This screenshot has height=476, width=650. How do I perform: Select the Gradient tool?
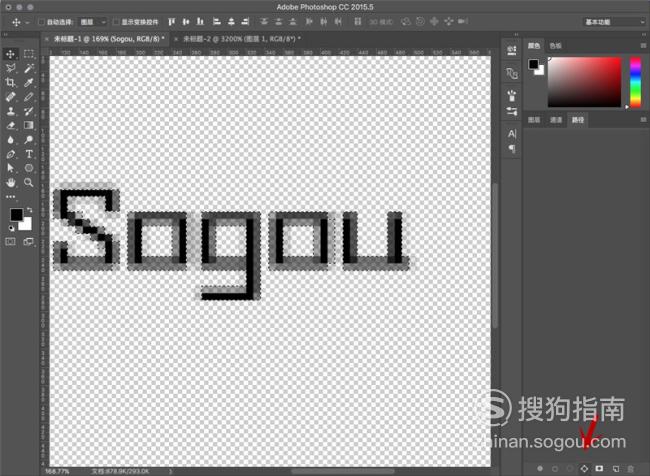pyautogui.click(x=29, y=125)
